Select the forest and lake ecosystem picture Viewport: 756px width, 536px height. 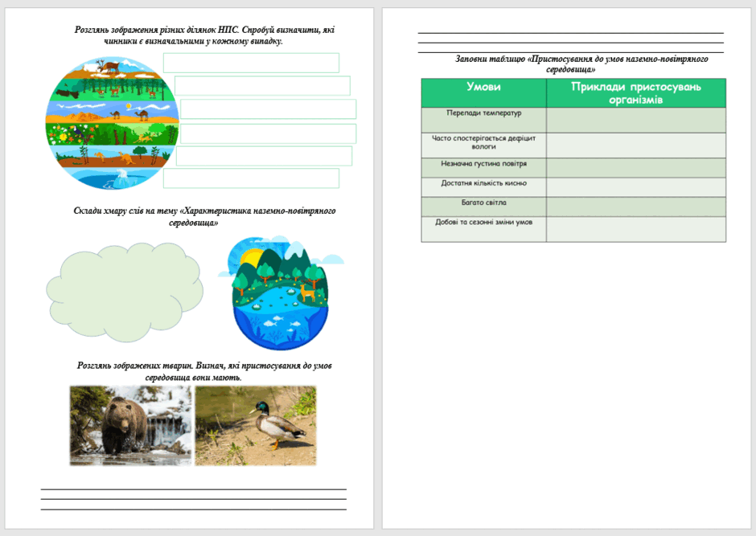281,293
